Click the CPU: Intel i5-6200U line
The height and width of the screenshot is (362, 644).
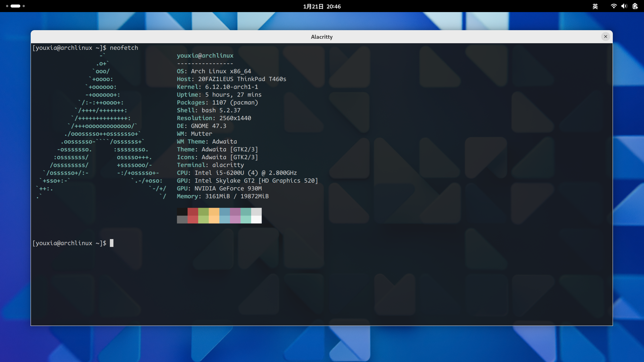[x=237, y=173]
